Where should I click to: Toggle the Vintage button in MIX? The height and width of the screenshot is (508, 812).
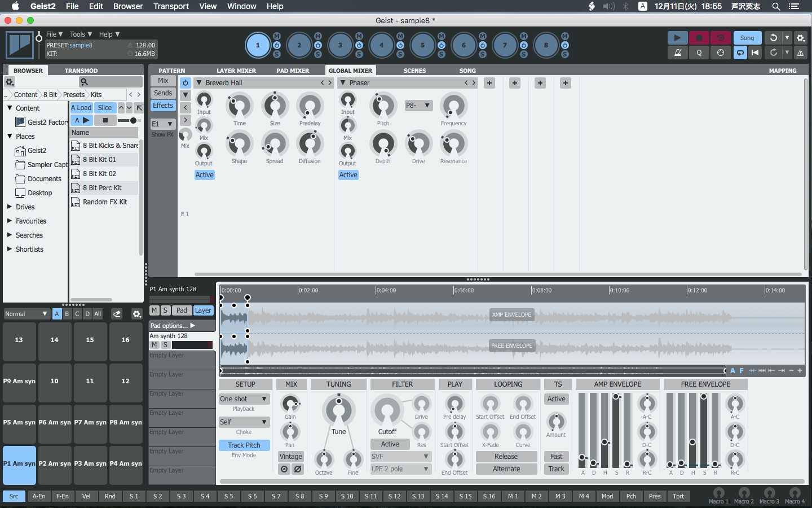click(x=291, y=457)
